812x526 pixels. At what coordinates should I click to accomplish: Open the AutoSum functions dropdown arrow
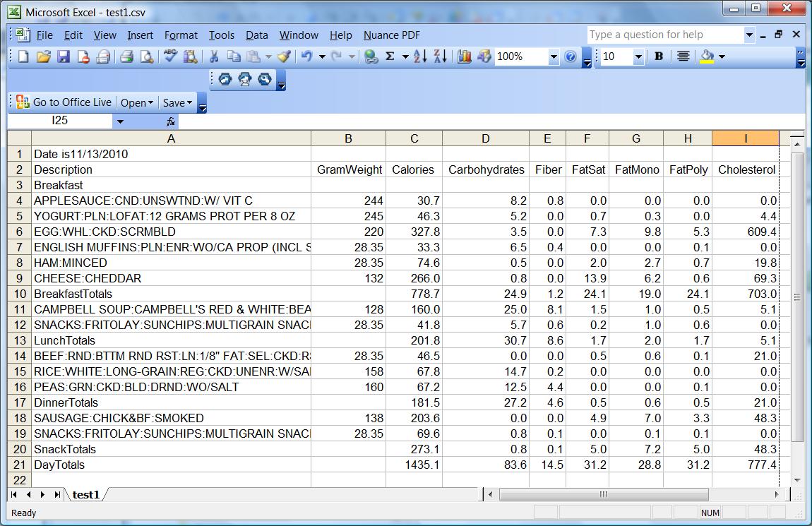coord(405,56)
